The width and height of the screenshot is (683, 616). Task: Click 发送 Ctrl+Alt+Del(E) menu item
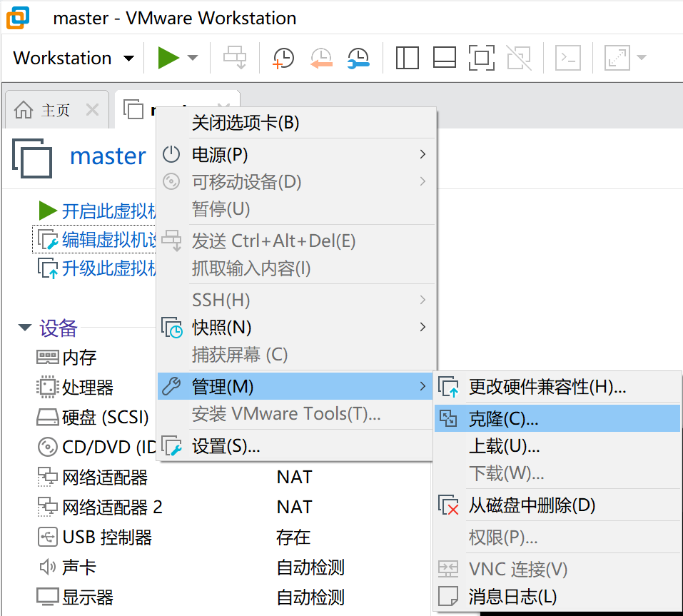pos(297,241)
